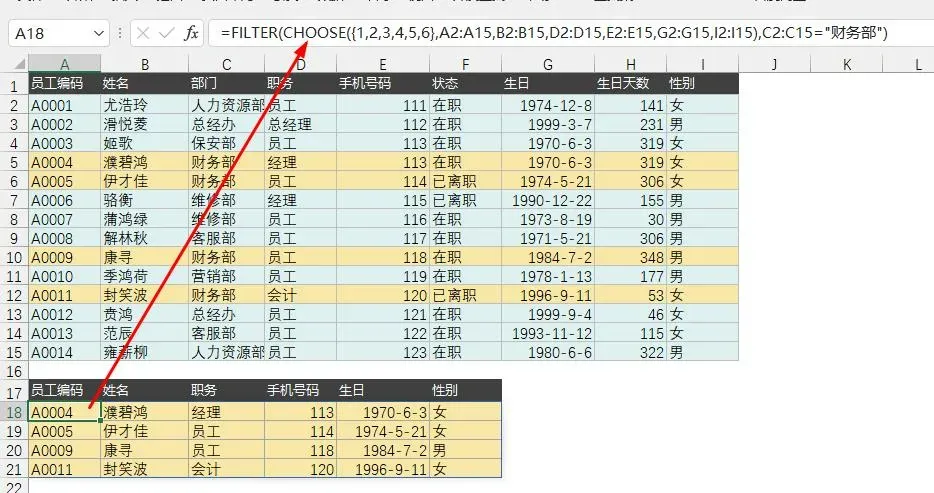Click the Enter checkmark icon in formula bar

pyautogui.click(x=167, y=33)
